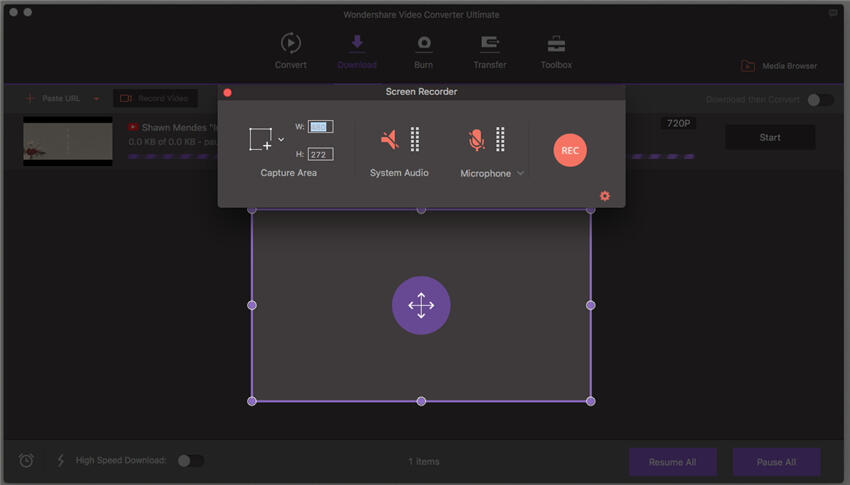Adjust the System Audio level meter
850x485 pixels.
coord(415,139)
